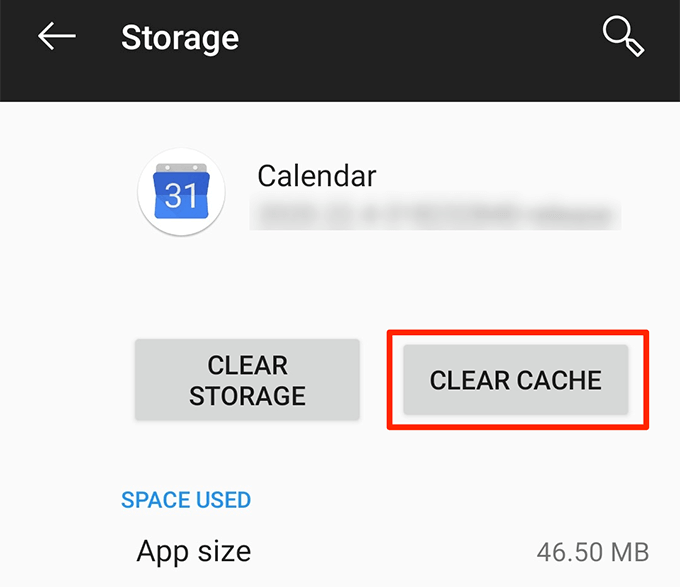The height and width of the screenshot is (587, 680).
Task: Select the App size label
Action: pyautogui.click(x=194, y=551)
